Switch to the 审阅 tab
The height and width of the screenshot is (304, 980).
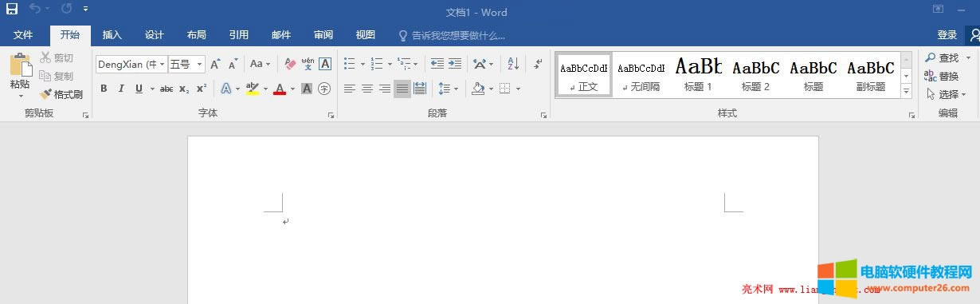(323, 35)
